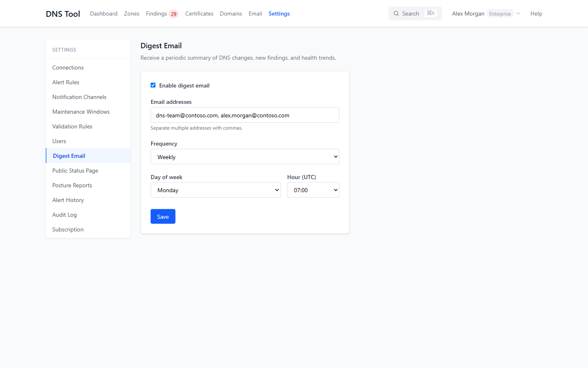Open the Certificates page
Viewport: 588px width, 368px height.
pyautogui.click(x=199, y=13)
